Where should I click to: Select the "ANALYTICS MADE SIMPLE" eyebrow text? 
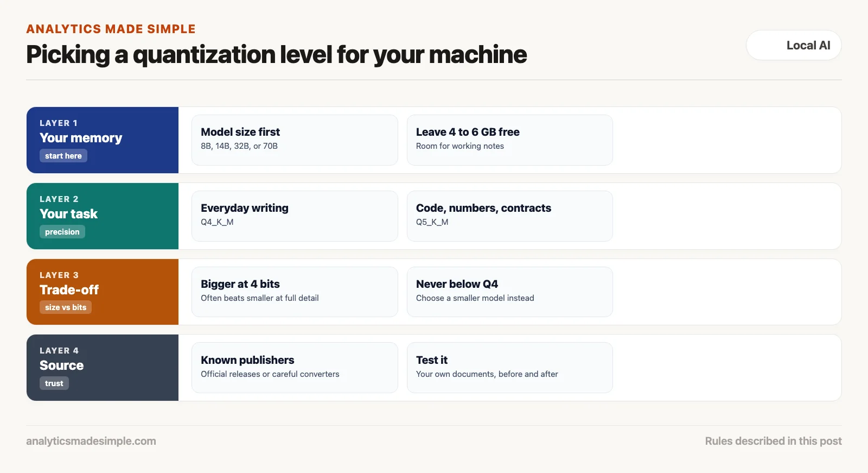[111, 29]
